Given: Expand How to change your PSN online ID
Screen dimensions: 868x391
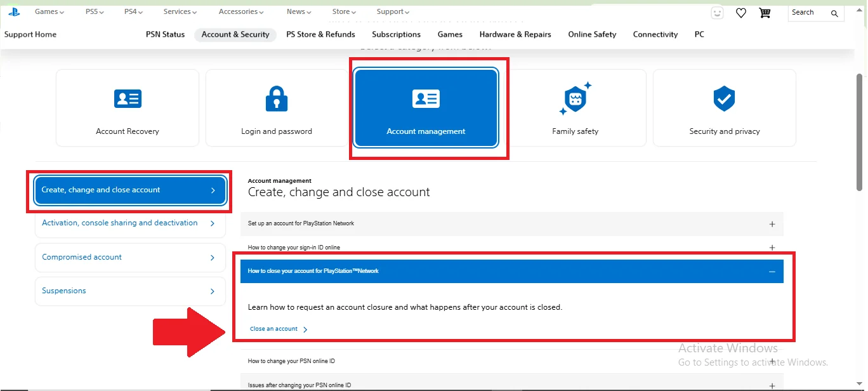Looking at the screenshot, I should tap(512, 361).
